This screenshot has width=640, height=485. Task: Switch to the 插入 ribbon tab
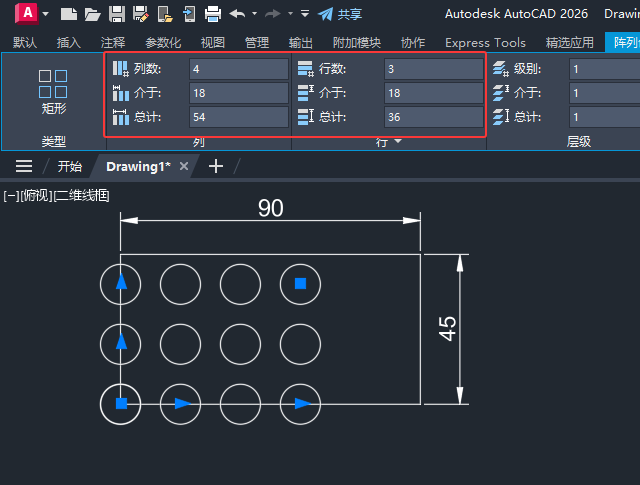[69, 42]
